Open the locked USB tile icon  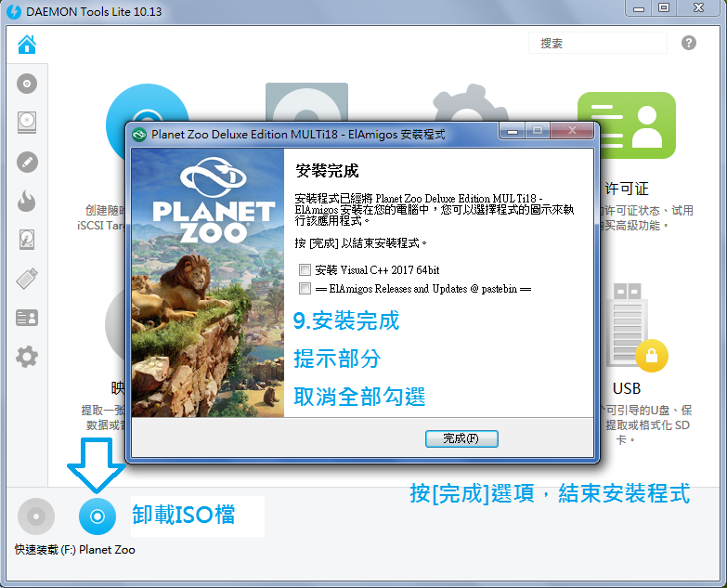[638, 327]
